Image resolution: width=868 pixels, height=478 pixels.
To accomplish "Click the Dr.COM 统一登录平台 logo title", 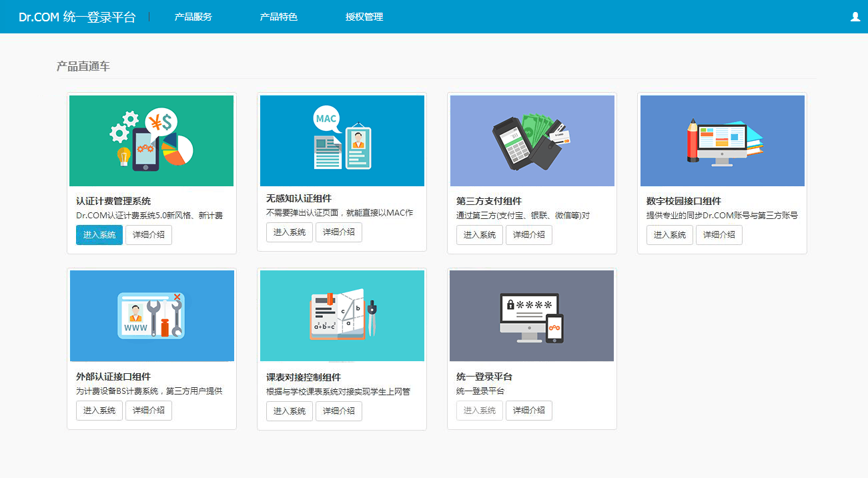I will pyautogui.click(x=77, y=17).
